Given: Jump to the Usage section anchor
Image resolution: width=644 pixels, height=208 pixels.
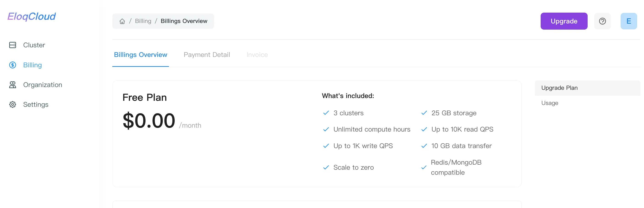Looking at the screenshot, I should [x=549, y=103].
